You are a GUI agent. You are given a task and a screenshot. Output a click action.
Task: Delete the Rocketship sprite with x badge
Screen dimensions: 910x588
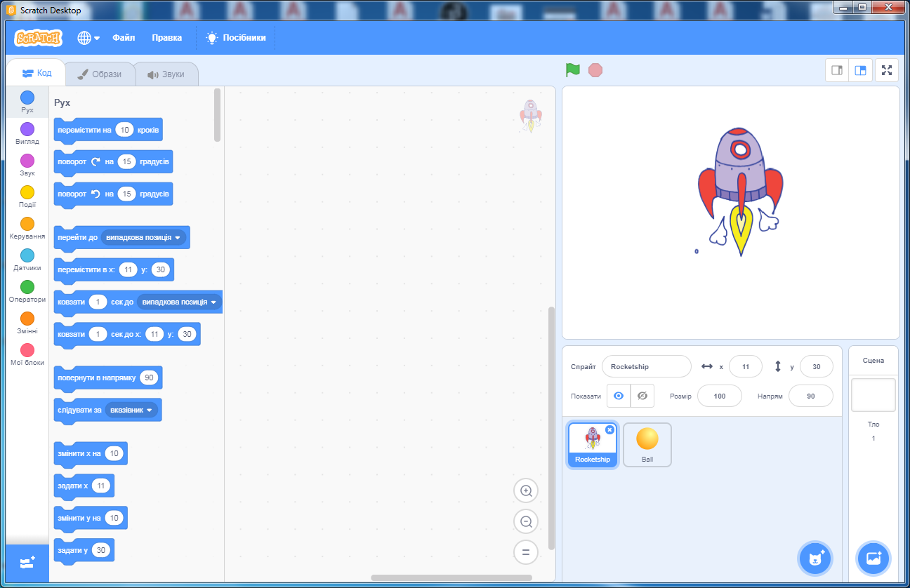(609, 429)
